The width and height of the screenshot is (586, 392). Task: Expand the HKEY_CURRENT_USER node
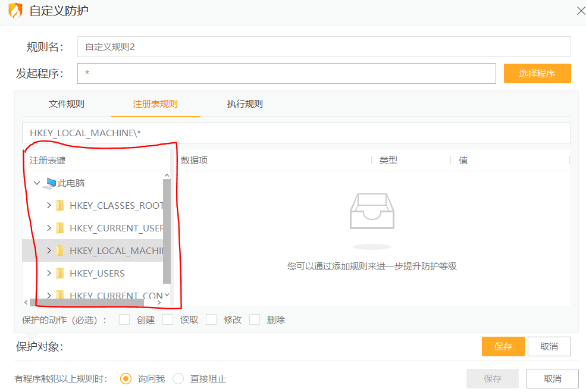(49, 228)
